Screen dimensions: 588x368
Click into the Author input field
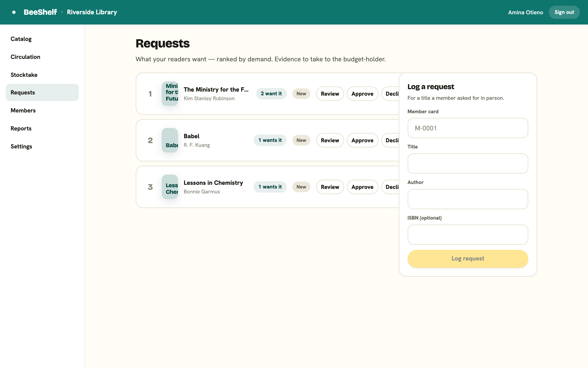pos(468,199)
